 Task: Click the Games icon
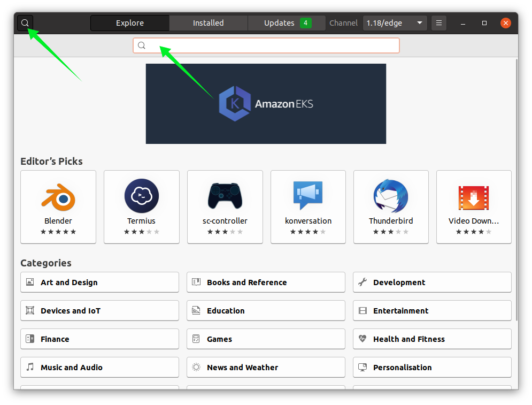[196, 339]
